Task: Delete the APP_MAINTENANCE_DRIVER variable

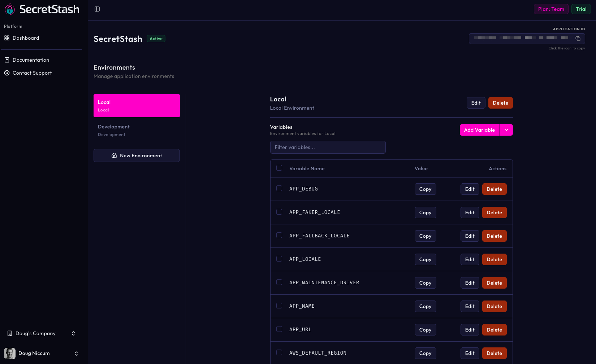Action: (x=494, y=283)
